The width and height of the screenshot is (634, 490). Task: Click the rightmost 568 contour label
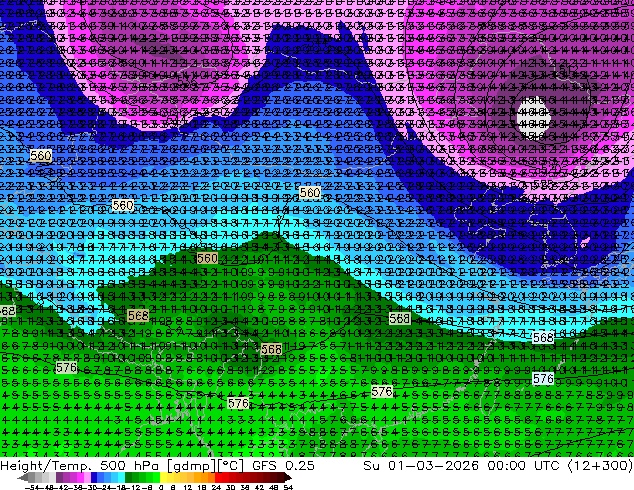click(543, 338)
